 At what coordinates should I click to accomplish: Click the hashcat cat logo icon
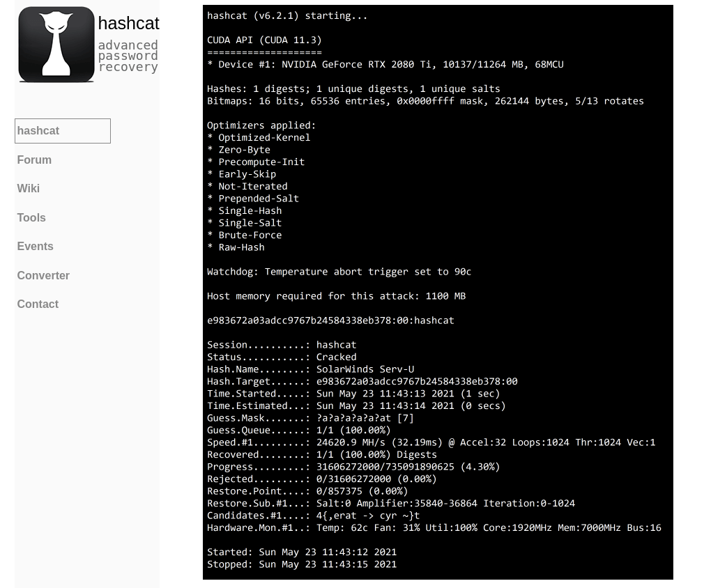click(x=56, y=45)
